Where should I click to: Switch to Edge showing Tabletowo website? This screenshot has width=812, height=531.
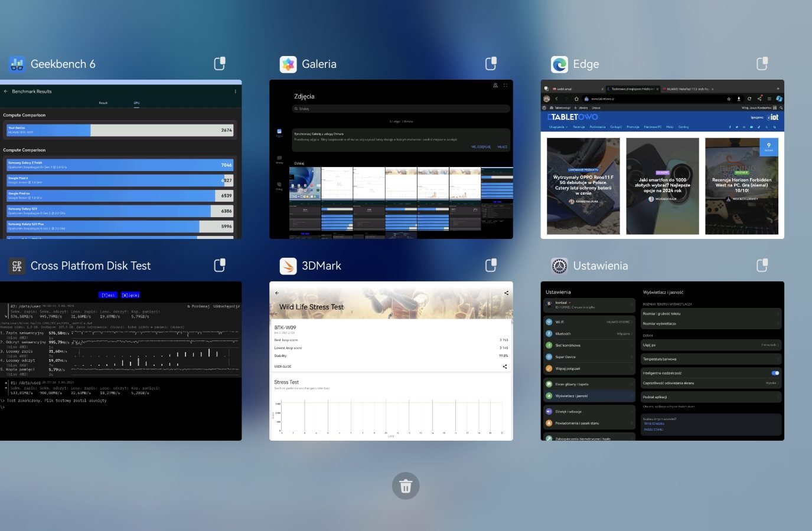click(662, 159)
